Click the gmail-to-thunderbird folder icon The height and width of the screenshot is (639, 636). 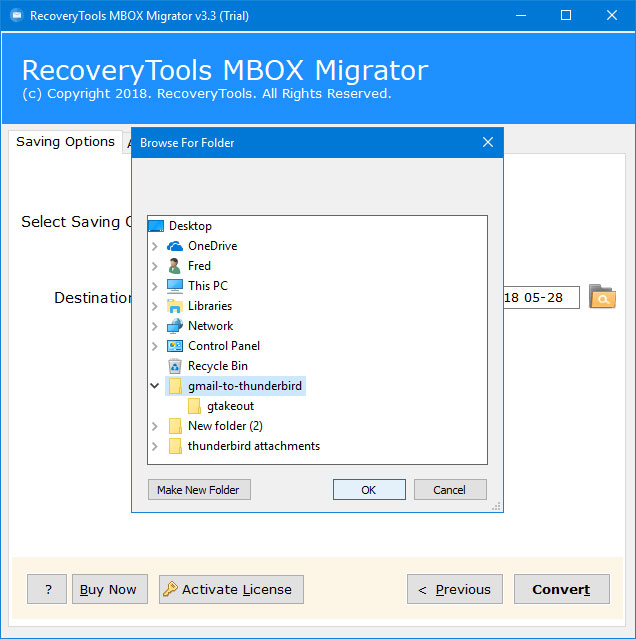pyautogui.click(x=175, y=386)
